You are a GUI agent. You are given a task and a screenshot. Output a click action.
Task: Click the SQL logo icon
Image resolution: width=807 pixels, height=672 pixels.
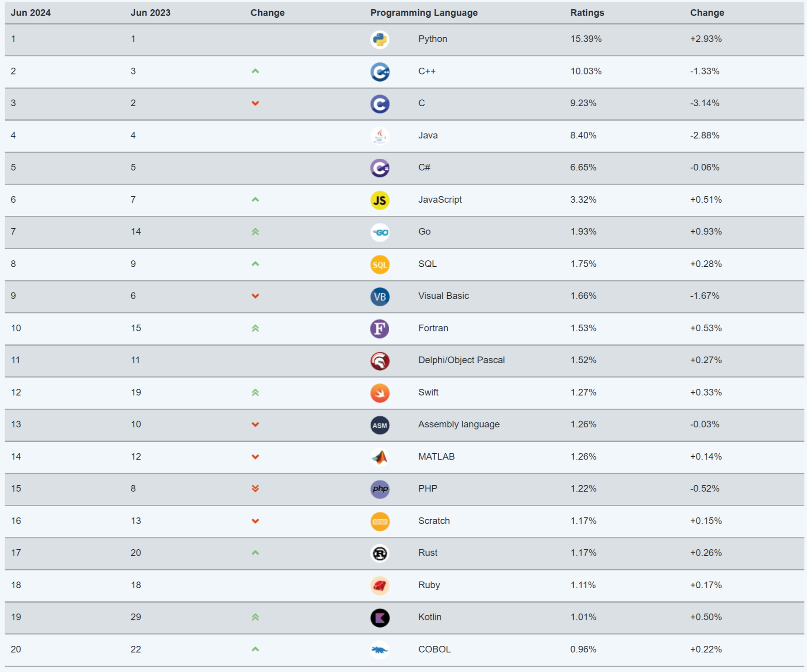[380, 264]
